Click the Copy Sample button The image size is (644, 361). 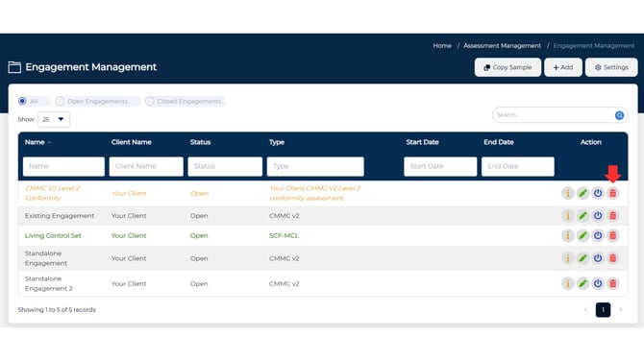(x=508, y=67)
